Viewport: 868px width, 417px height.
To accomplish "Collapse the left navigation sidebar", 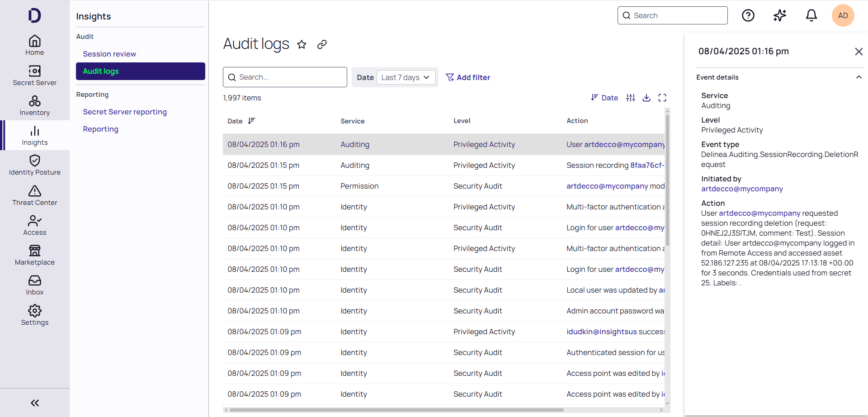I will (x=35, y=403).
